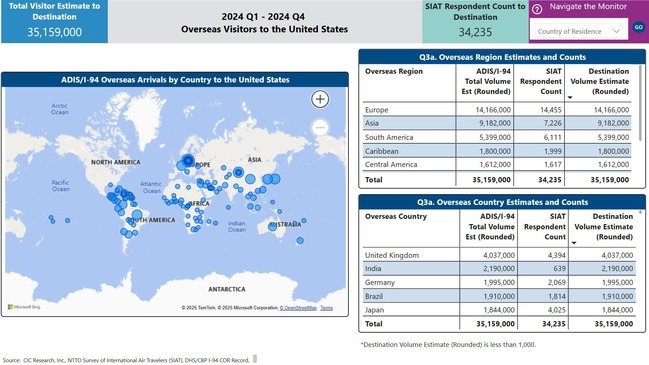The width and height of the screenshot is (649, 365).
Task: Open the Navigate the Monitor help icon
Action: coord(537,9)
